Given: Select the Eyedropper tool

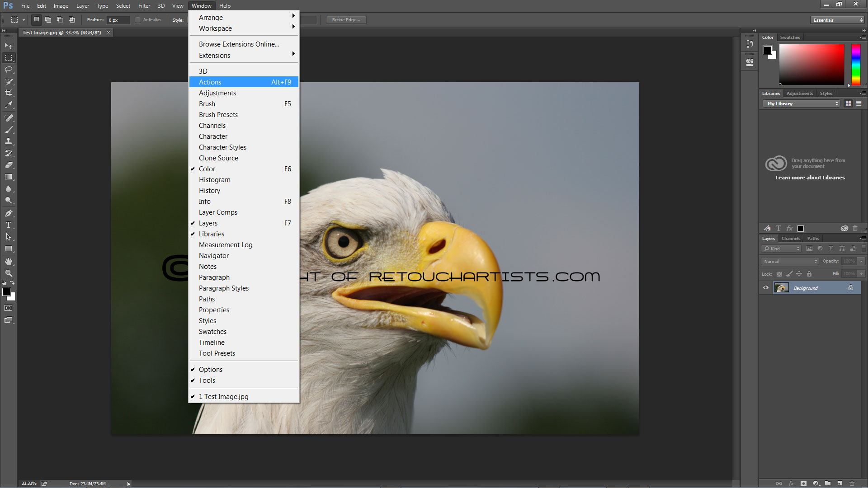Looking at the screenshot, I should pos(9,105).
